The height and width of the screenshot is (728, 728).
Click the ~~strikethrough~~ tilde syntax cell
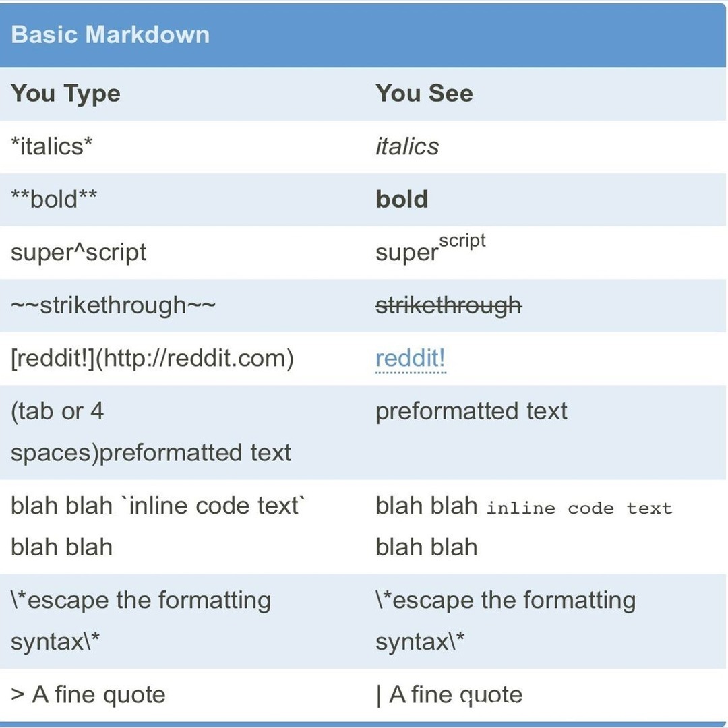click(x=113, y=305)
